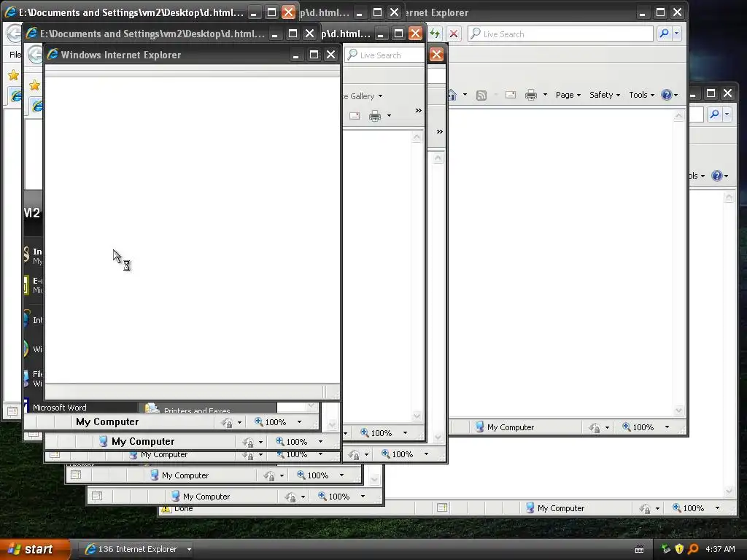Click 100% zoom in bold iconless My Computer status bar
The height and width of the screenshot is (560, 747).
click(x=271, y=422)
